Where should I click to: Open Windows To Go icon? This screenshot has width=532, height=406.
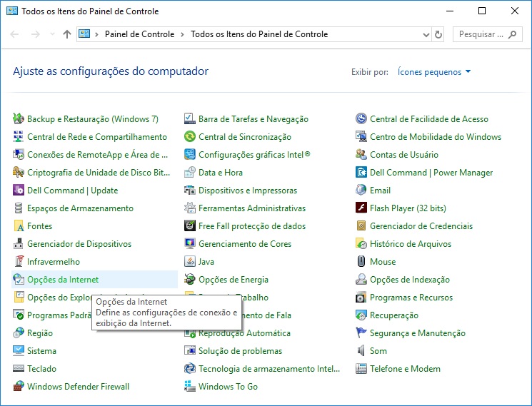tap(190, 386)
